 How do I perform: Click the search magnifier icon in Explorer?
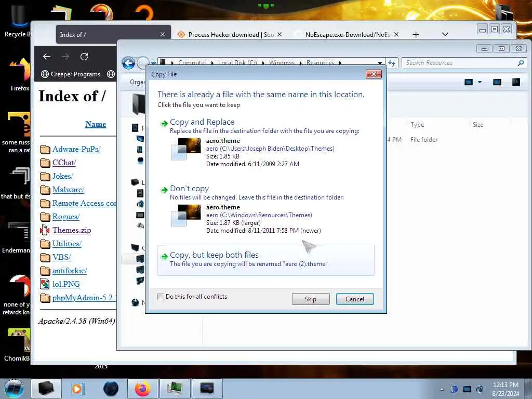coord(521,63)
